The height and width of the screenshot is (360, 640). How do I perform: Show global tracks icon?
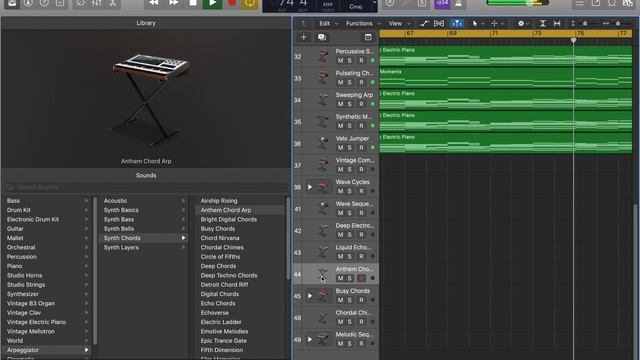368,37
